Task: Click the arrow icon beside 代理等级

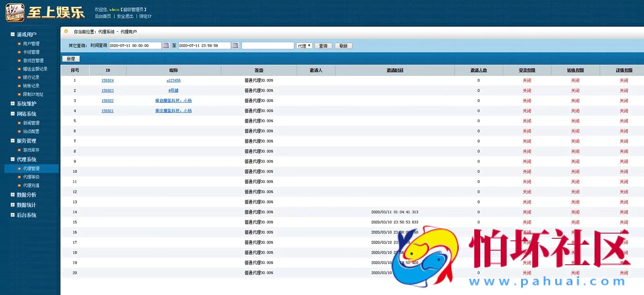Action: (x=19, y=177)
